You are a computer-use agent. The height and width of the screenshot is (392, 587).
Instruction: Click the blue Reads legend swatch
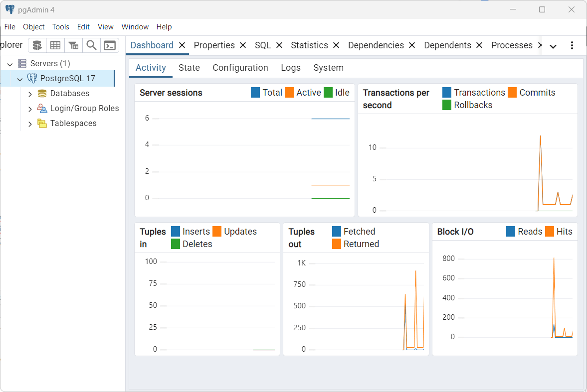511,232
